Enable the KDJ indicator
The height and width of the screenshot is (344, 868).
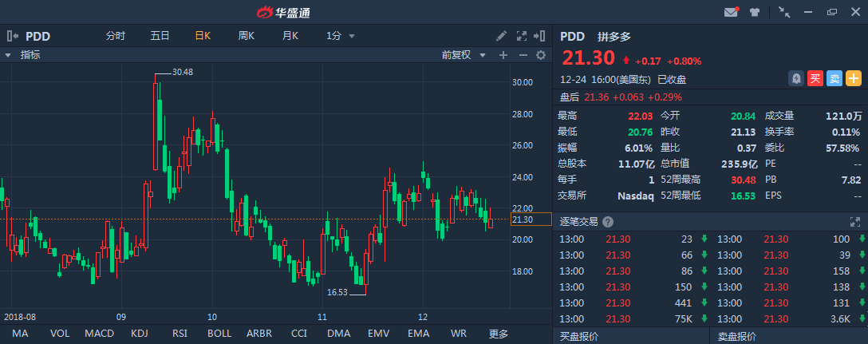pyautogui.click(x=140, y=334)
